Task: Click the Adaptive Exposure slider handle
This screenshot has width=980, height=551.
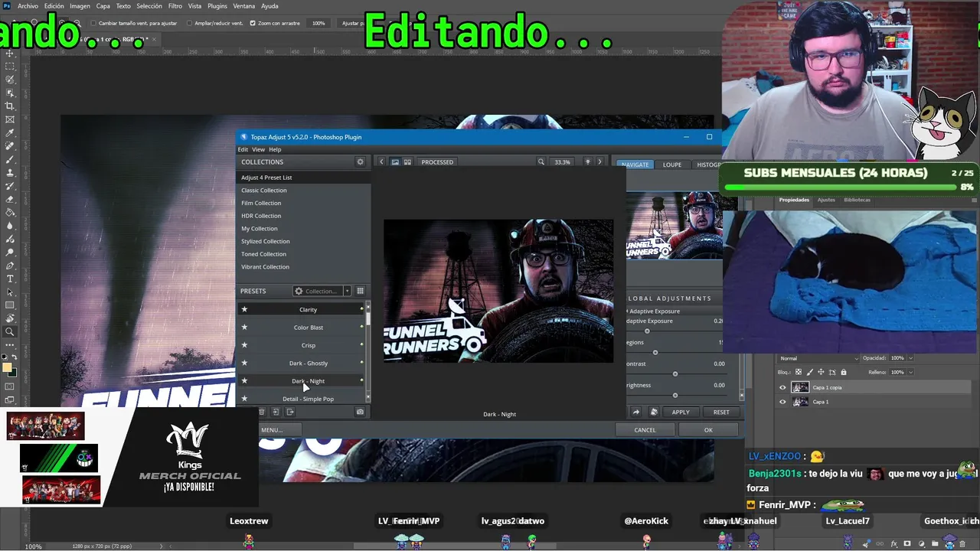Action: coord(647,331)
